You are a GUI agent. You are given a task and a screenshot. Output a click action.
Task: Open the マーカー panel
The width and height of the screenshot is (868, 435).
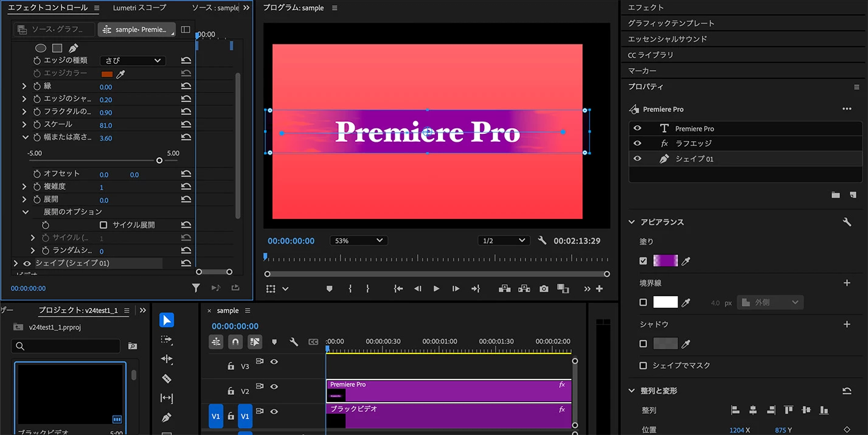(x=642, y=71)
